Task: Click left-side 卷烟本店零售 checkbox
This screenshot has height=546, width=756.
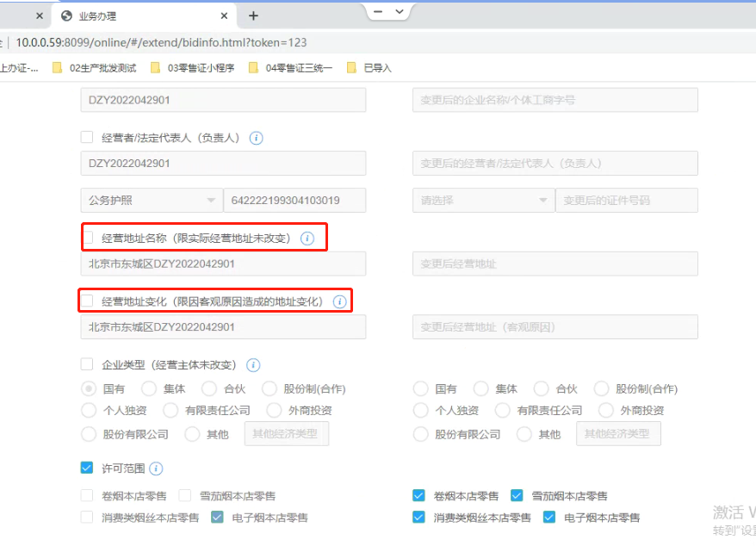Action: click(87, 495)
